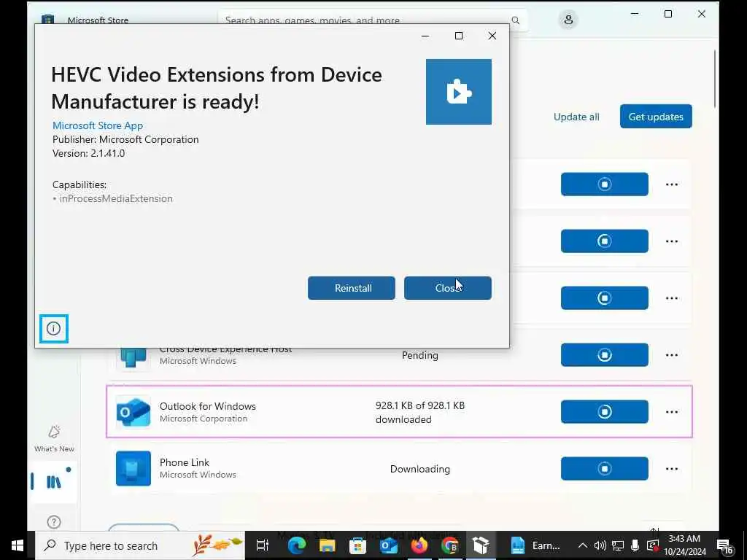Click the Phone Link app icon

(x=133, y=469)
